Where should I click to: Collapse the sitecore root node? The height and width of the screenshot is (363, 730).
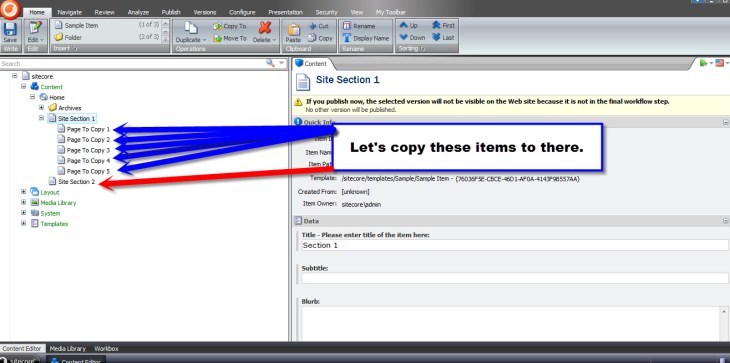pyautogui.click(x=14, y=76)
